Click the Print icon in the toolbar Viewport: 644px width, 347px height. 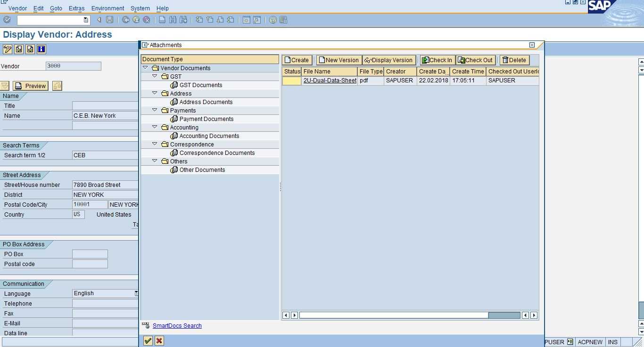[x=162, y=20]
